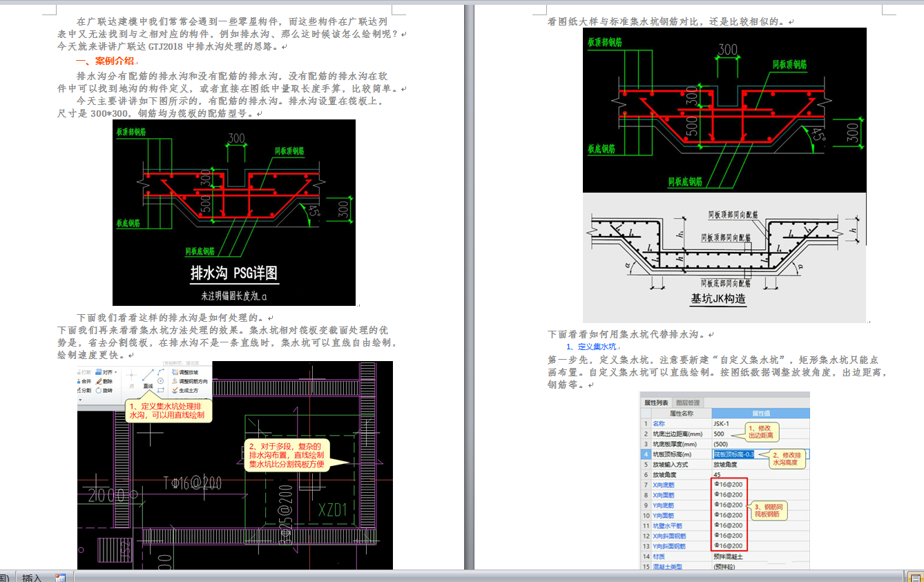Click the 插入 insert-mode indicator in status bar
Screen dimensions: 924x582
click(32, 577)
